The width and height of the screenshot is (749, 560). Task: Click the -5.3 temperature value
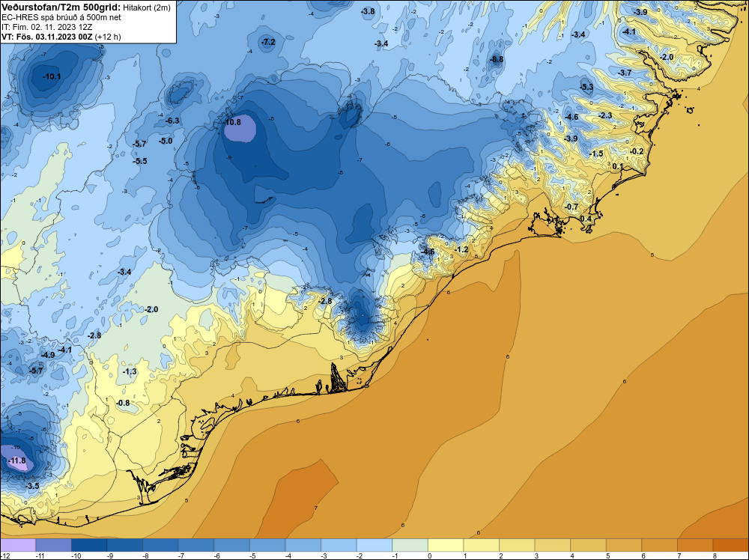click(586, 87)
